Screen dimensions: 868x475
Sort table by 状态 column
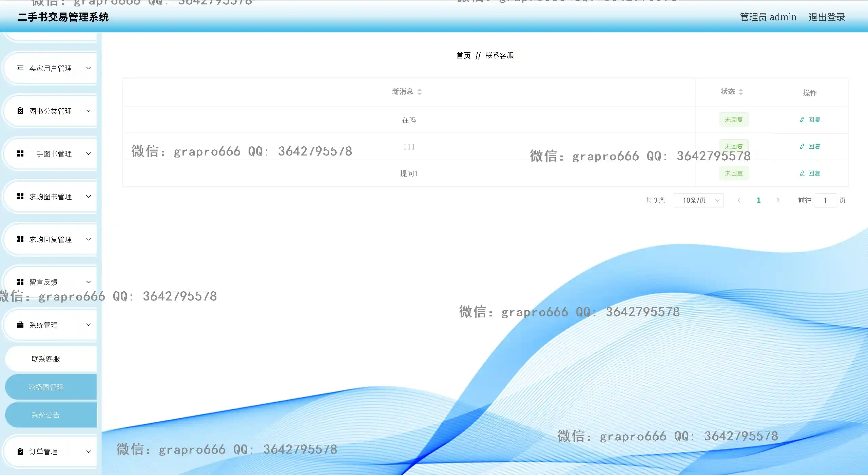[741, 92]
